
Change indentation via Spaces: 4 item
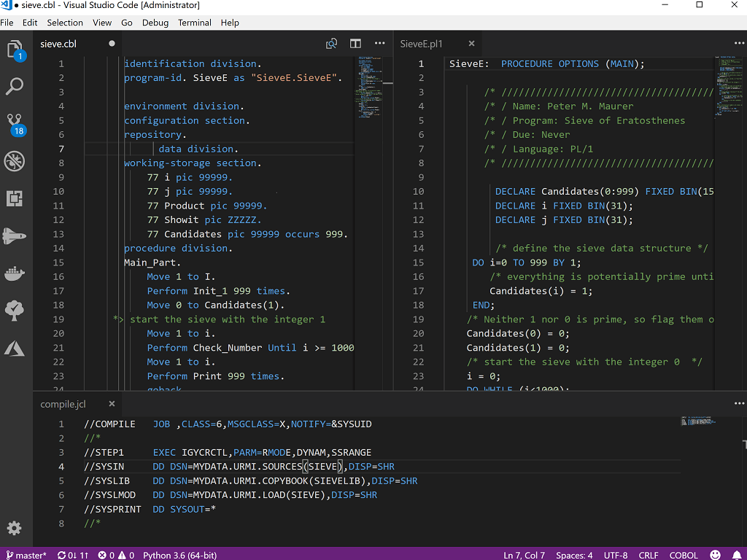point(574,555)
